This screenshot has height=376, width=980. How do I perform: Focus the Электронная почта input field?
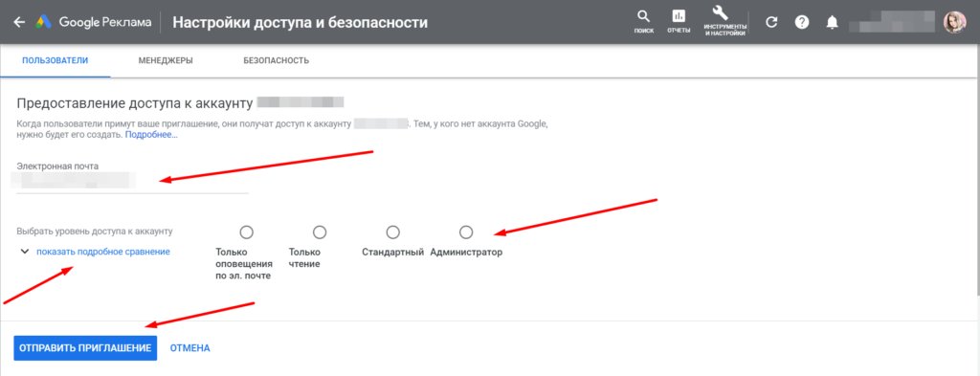132,182
